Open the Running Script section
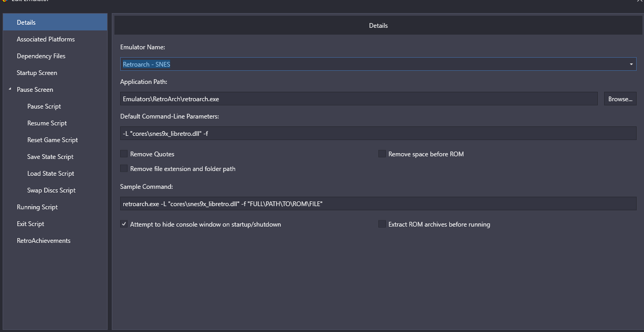The height and width of the screenshot is (332, 644). pyautogui.click(x=37, y=207)
